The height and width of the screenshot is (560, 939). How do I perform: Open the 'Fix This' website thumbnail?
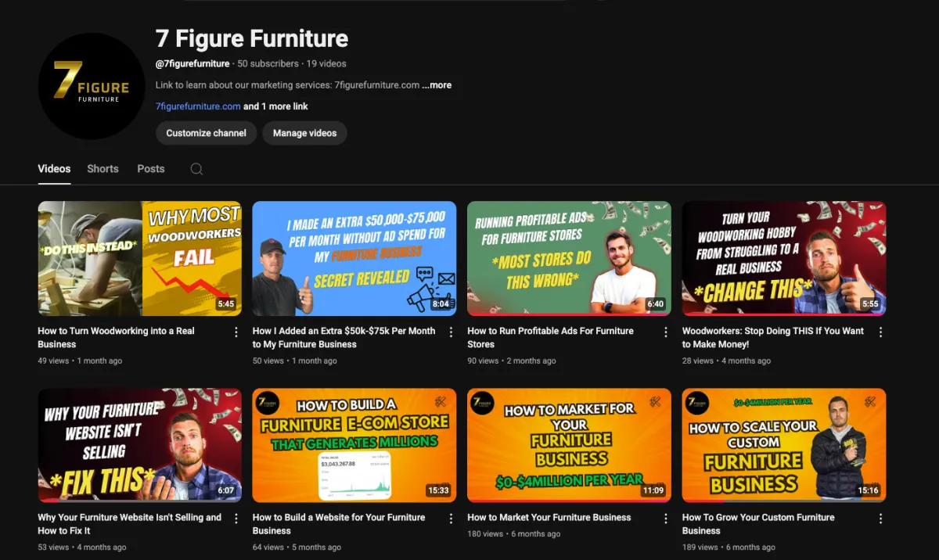(139, 445)
